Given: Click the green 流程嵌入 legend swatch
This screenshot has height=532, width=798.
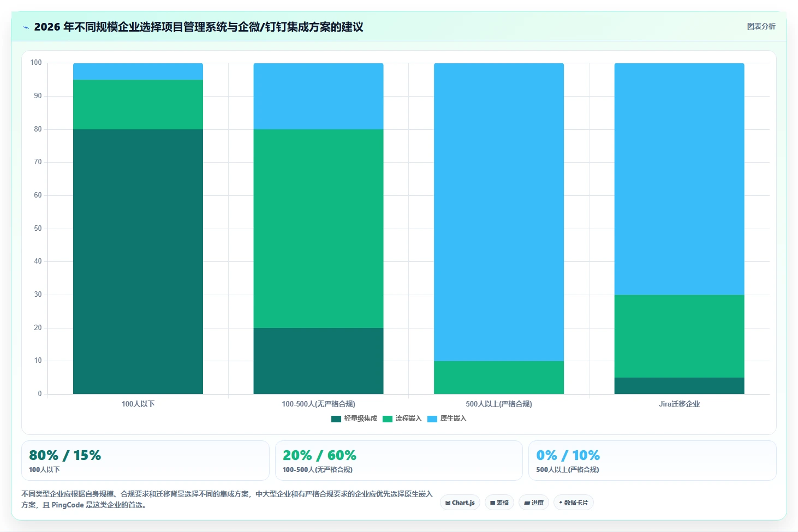Looking at the screenshot, I should point(388,419).
